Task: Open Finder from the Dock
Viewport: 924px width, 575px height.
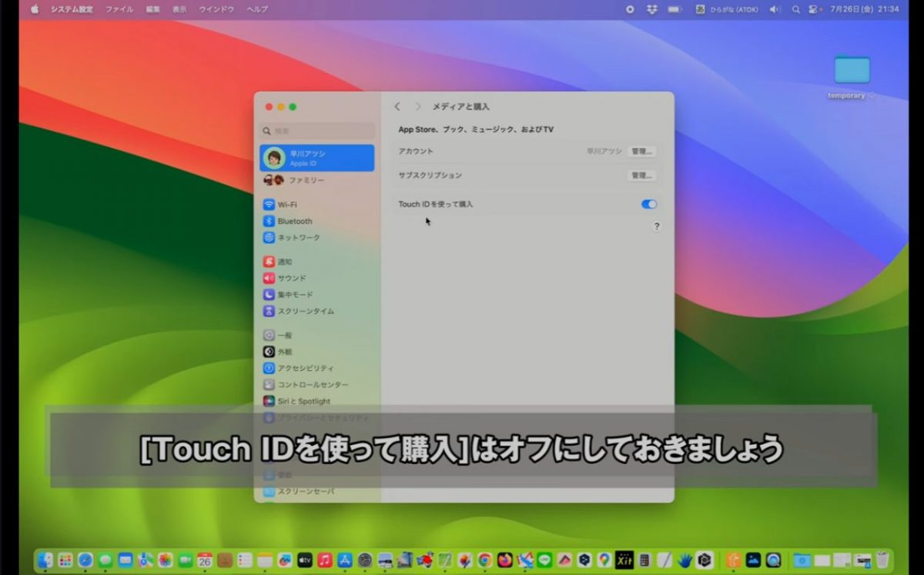Action: [x=45, y=560]
